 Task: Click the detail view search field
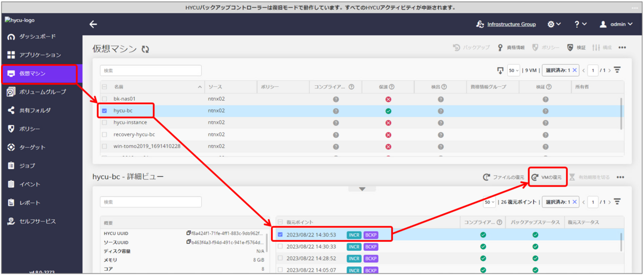151,202
